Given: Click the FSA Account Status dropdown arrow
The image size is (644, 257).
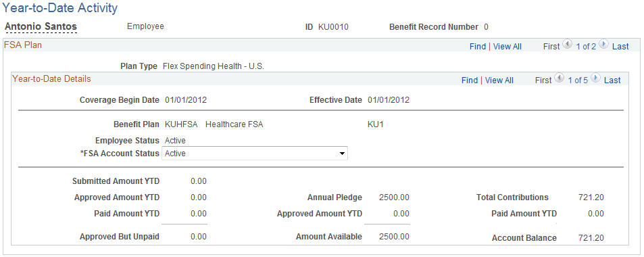Looking at the screenshot, I should click(341, 154).
